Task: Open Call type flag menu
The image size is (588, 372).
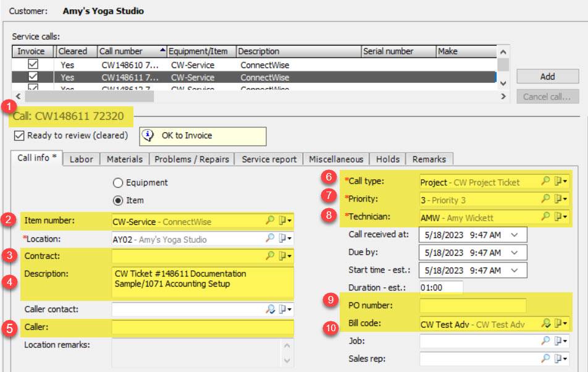Action: [561, 181]
